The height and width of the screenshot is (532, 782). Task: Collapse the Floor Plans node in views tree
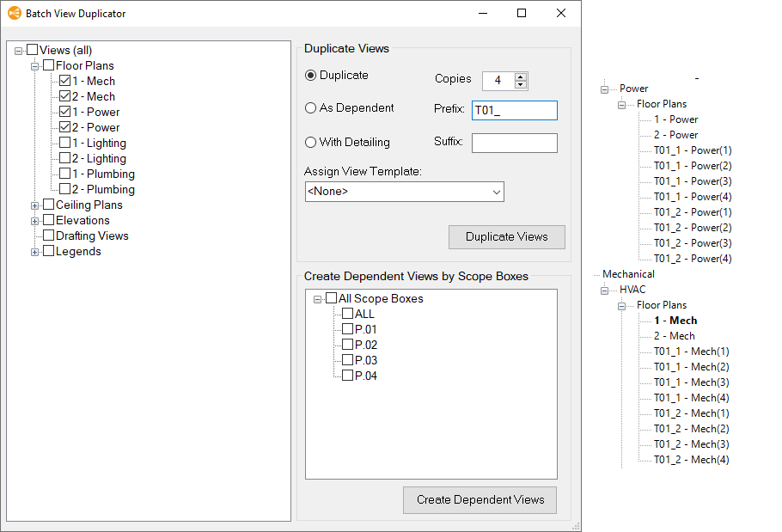click(35, 66)
